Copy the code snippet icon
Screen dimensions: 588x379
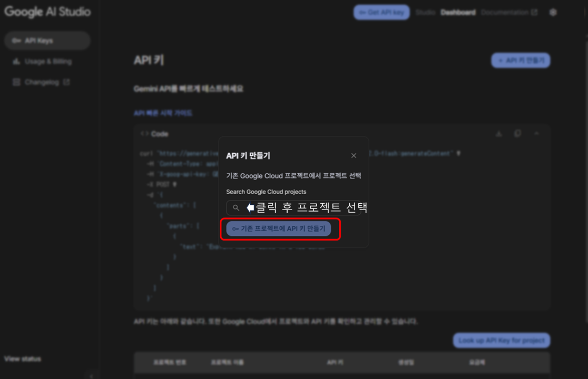point(517,133)
